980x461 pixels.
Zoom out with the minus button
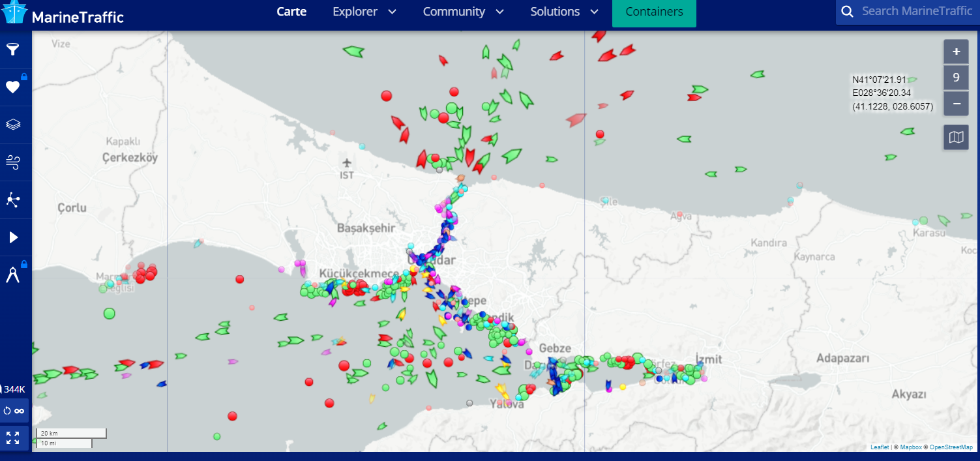956,103
